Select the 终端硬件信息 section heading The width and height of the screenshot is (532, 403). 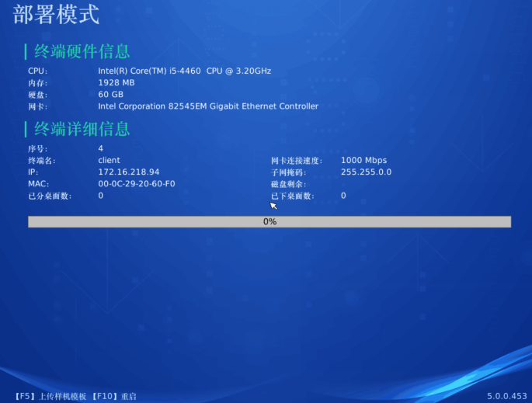tap(82, 52)
